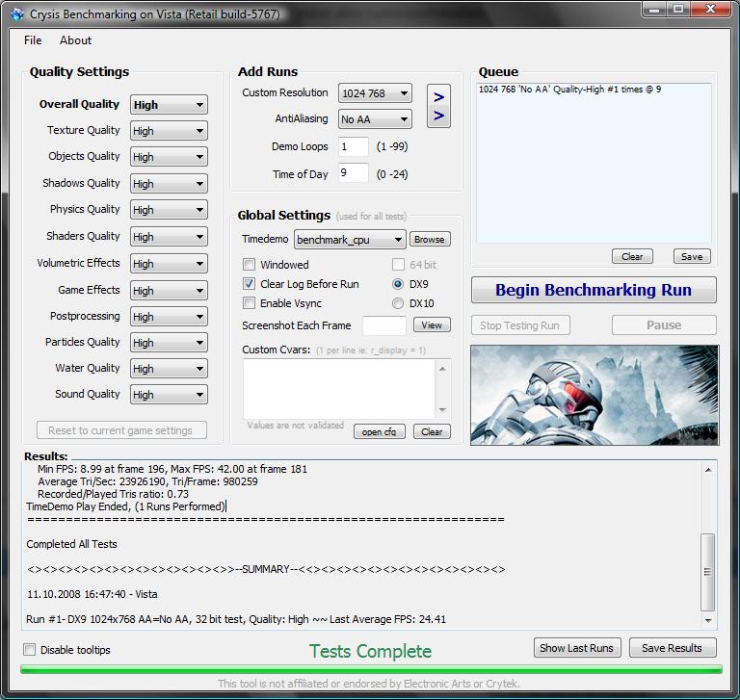Click the Show Last Runs button
The height and width of the screenshot is (700, 740).
point(577,648)
